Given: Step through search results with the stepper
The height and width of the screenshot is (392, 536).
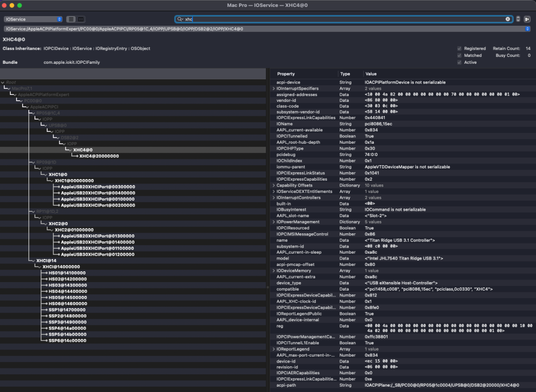Looking at the screenshot, I should (518, 19).
